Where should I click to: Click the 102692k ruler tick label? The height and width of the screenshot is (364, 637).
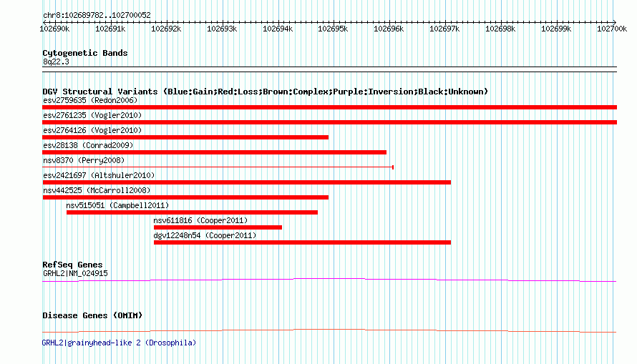point(166,29)
